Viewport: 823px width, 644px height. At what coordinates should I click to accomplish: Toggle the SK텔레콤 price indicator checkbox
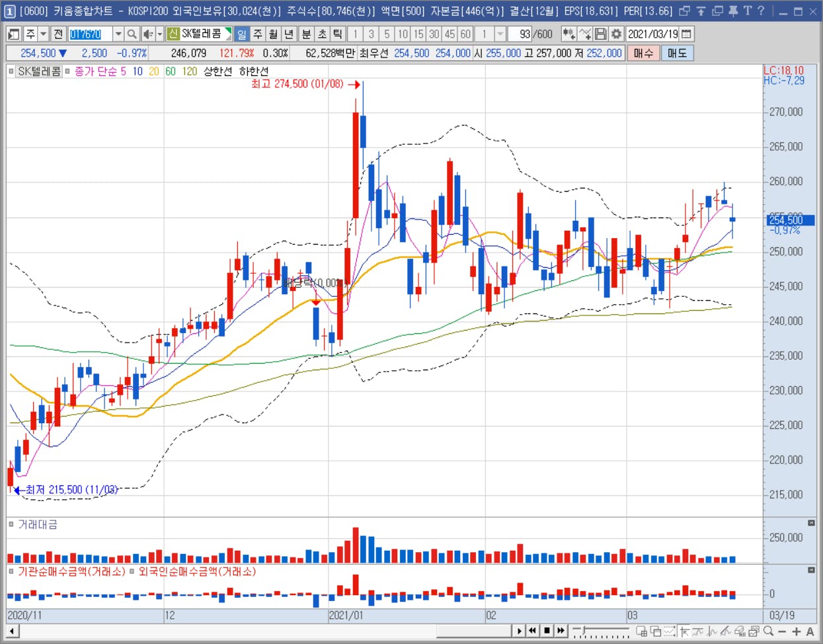click(x=11, y=71)
